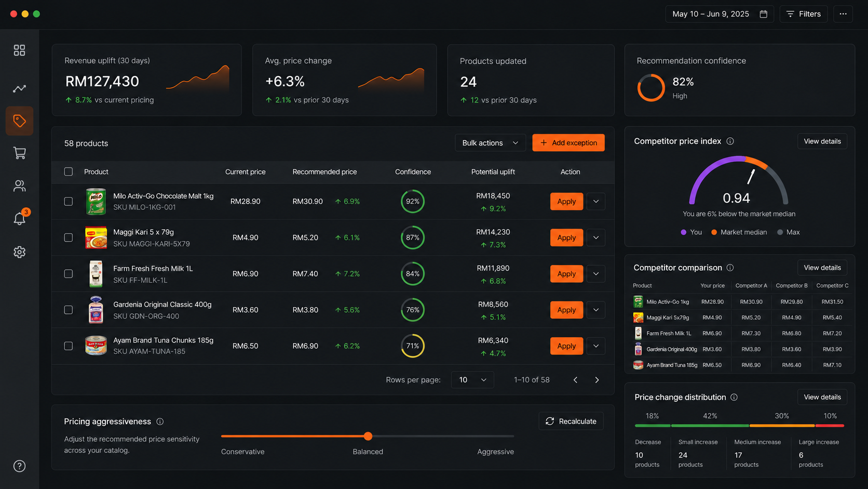Go to next page of products
This screenshot has width=868, height=489.
click(597, 380)
